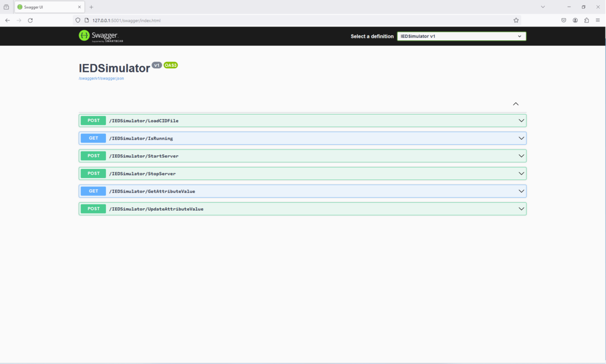Open the browser hamburger menu
Viewport: 606px width, 364px height.
click(x=597, y=20)
